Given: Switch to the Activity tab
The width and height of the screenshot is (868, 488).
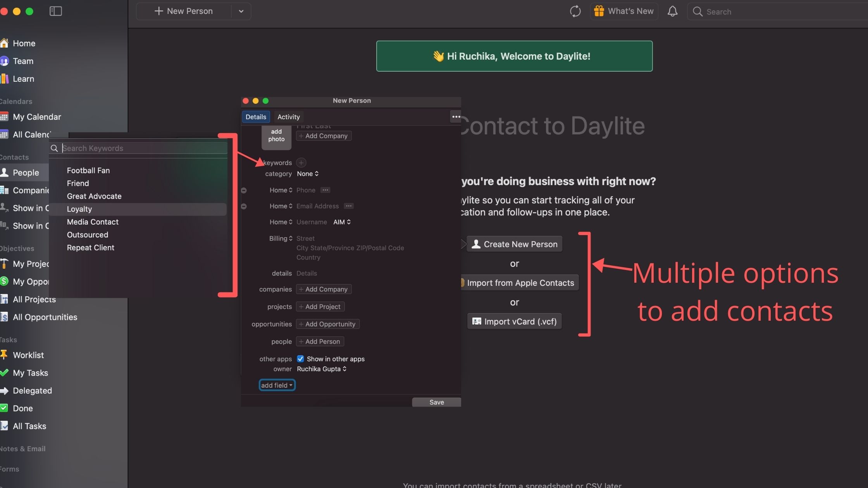Looking at the screenshot, I should [288, 117].
